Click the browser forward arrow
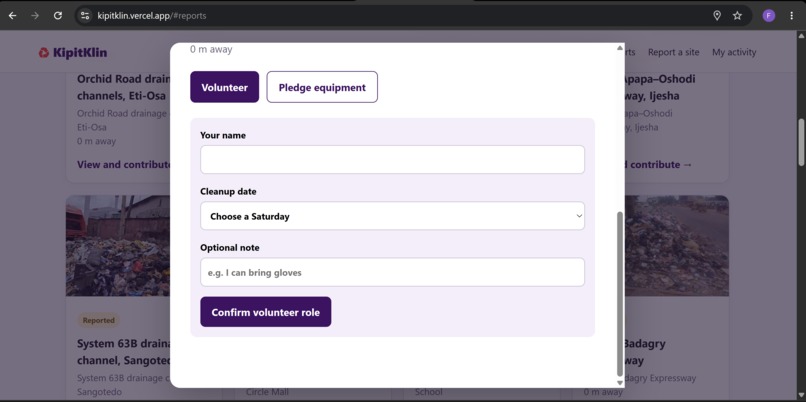This screenshot has height=402, width=806. 35,15
